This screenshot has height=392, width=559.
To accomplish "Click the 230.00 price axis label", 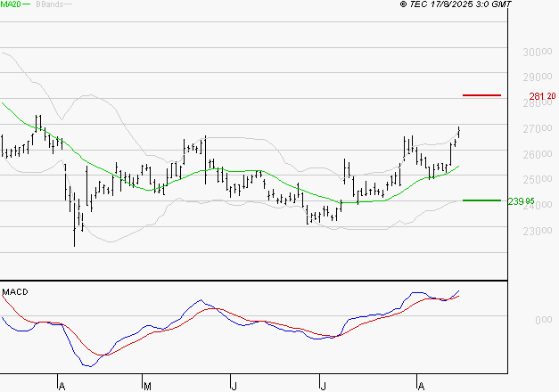I will 538,232.
